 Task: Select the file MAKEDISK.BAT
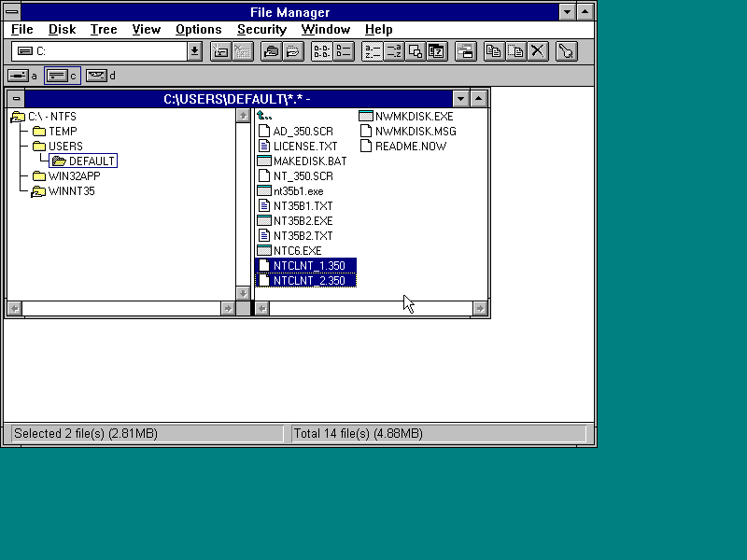[302, 161]
